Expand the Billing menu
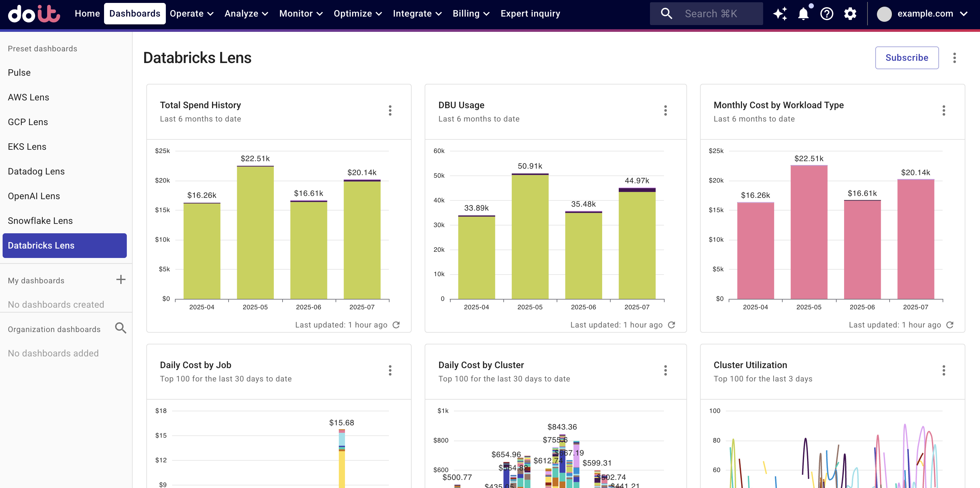The image size is (980, 488). pyautogui.click(x=471, y=14)
